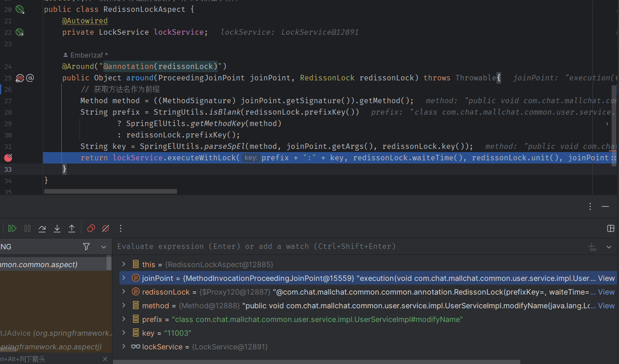Select the frame ending in common.aspect)

tap(53, 264)
